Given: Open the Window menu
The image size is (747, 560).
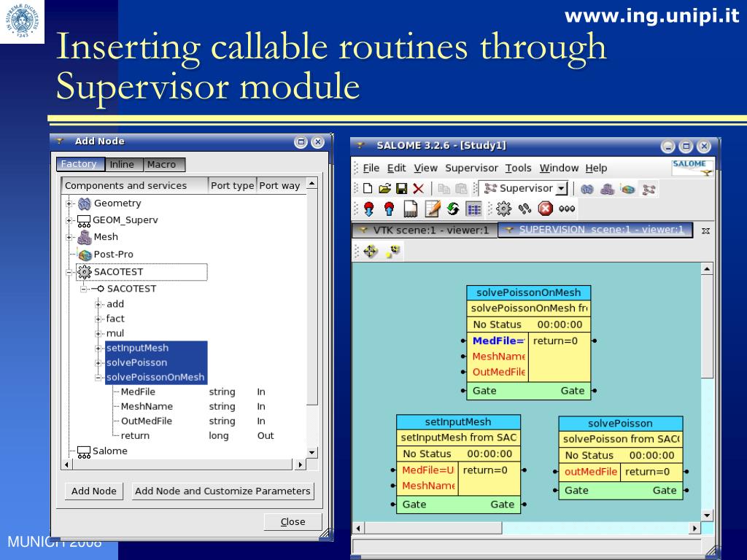Looking at the screenshot, I should tap(560, 168).
